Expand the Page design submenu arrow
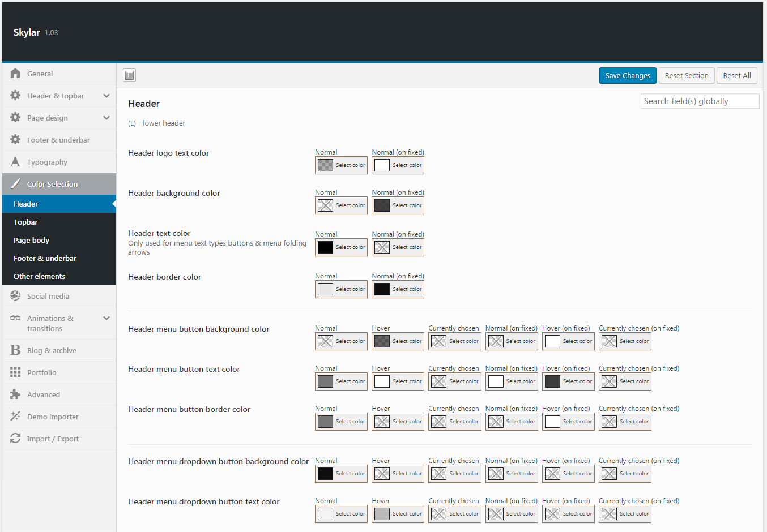The image size is (767, 532). 106,118
